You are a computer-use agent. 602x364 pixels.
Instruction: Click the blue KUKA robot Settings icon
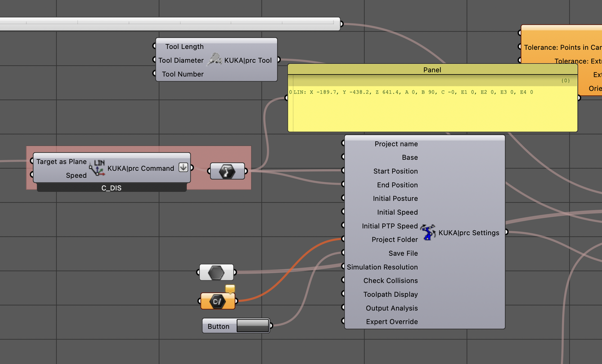pos(428,232)
